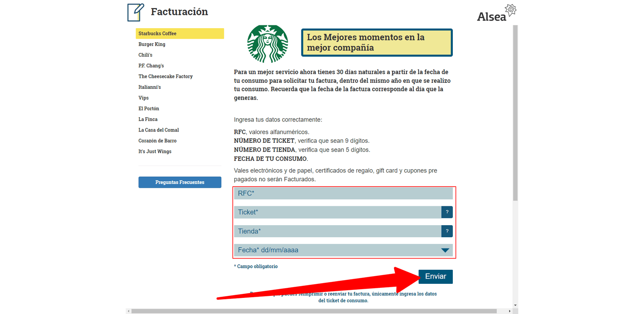Click the Facturación notepad icon
644x314 pixels.
[x=136, y=12]
